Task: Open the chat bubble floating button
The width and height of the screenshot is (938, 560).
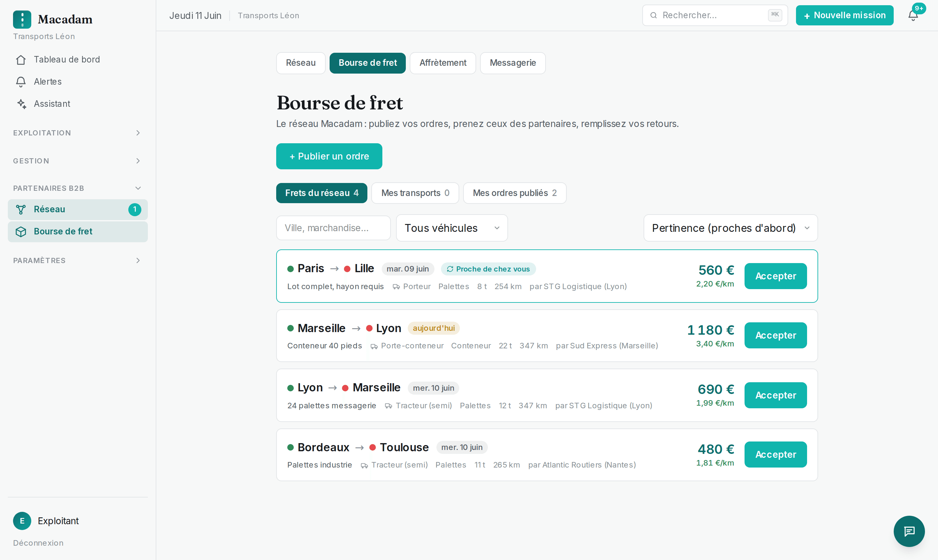Action: pyautogui.click(x=909, y=531)
